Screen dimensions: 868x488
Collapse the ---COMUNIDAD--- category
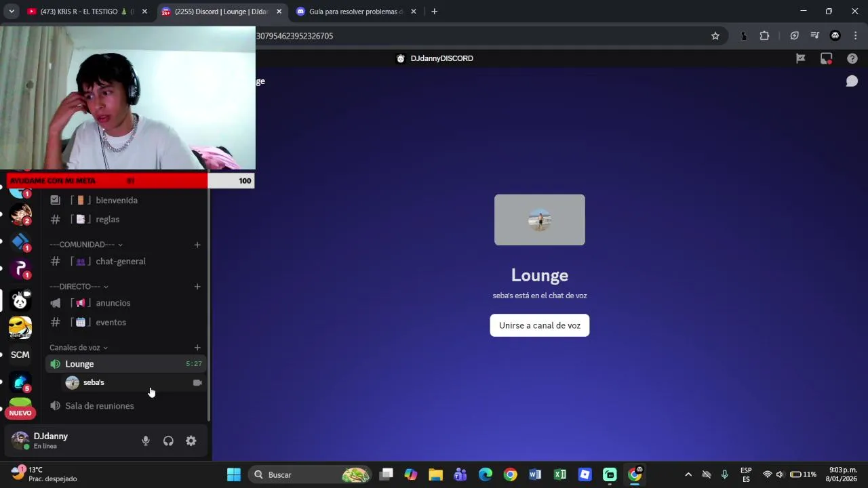coord(85,245)
